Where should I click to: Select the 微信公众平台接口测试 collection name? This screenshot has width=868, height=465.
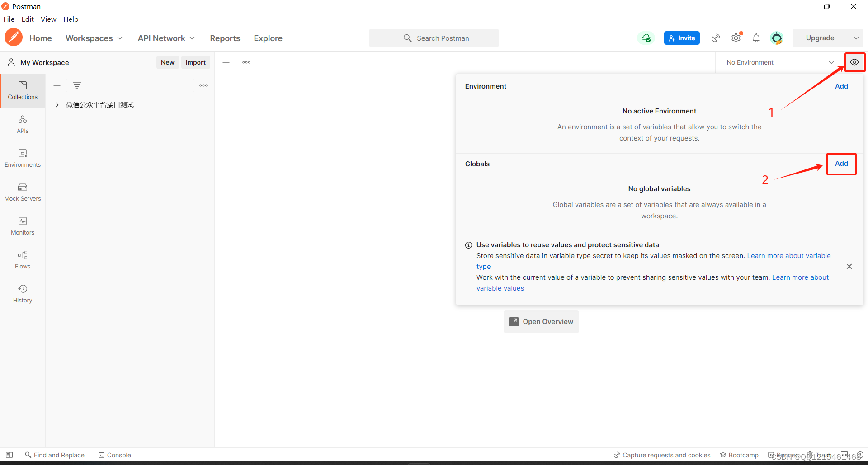100,105
